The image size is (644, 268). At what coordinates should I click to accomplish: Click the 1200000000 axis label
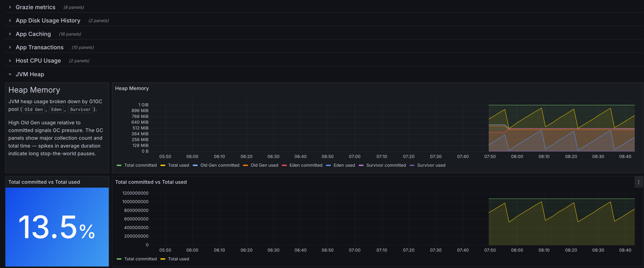pyautogui.click(x=135, y=193)
